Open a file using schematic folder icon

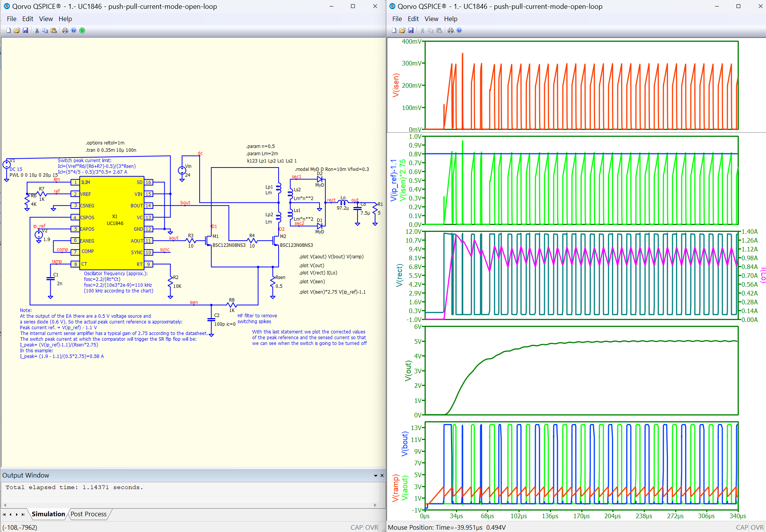(x=17, y=31)
